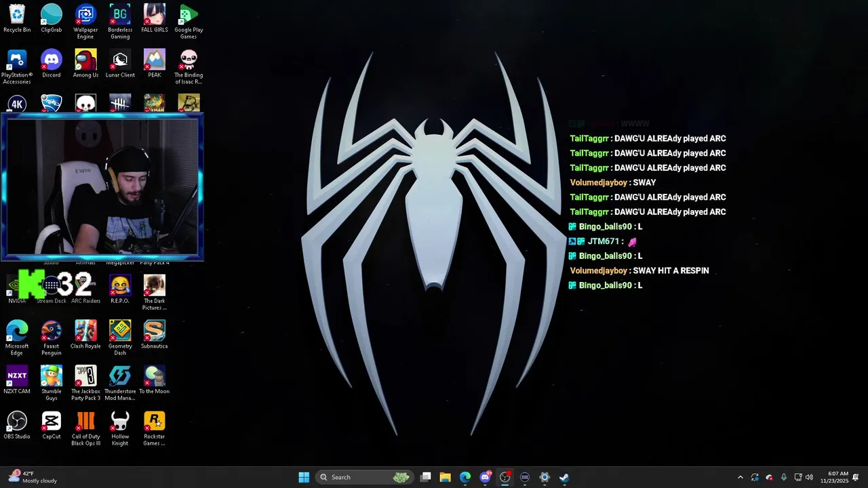868x488 pixels.
Task: Select the PEAK game desktop icon
Action: point(155,64)
